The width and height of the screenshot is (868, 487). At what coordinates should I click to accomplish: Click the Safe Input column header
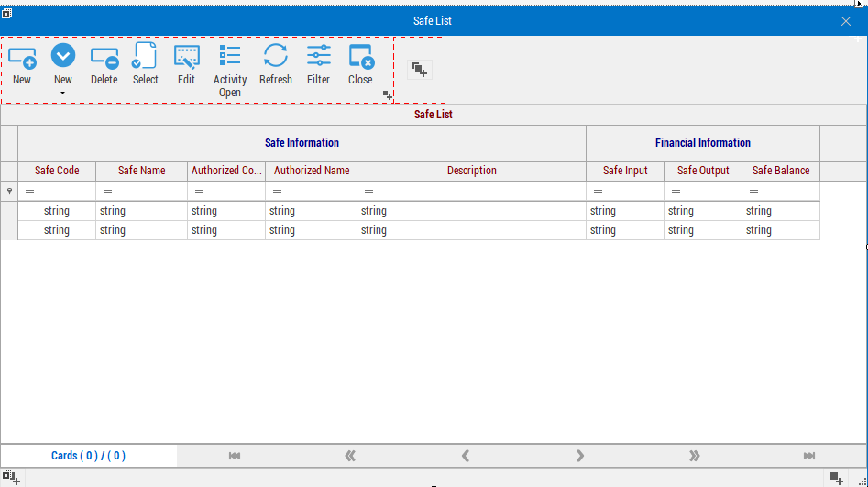pos(625,171)
